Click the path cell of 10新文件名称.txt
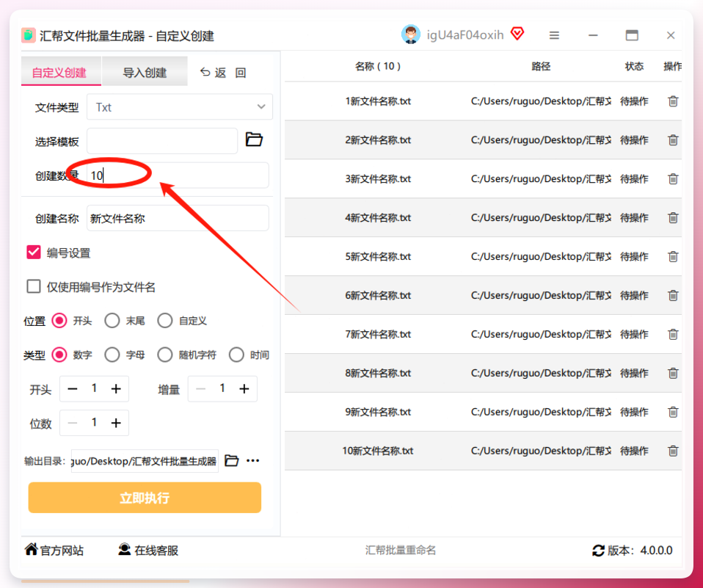 541,451
